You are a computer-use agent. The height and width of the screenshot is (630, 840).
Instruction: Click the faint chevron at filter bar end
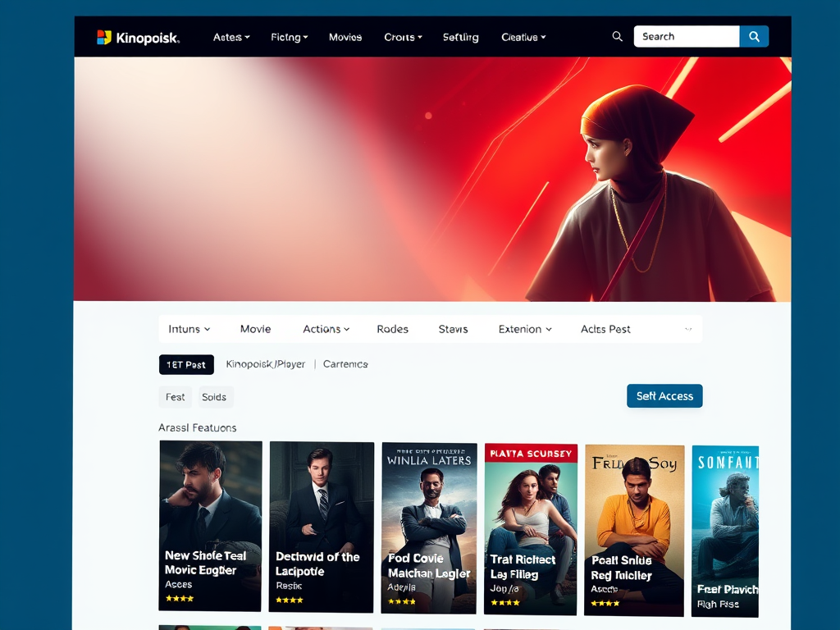(688, 329)
